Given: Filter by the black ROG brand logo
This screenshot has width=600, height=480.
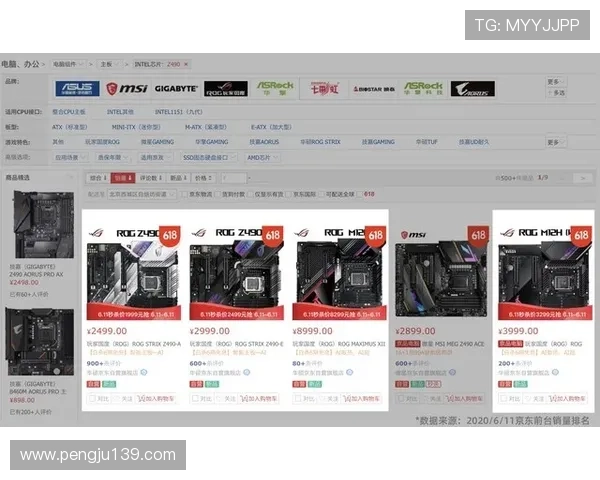Looking at the screenshot, I should coord(226,88).
